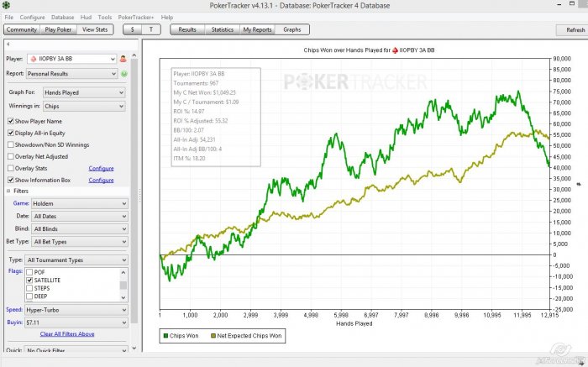Select the T tournament mode button
The image size is (588, 367).
coord(151,29)
